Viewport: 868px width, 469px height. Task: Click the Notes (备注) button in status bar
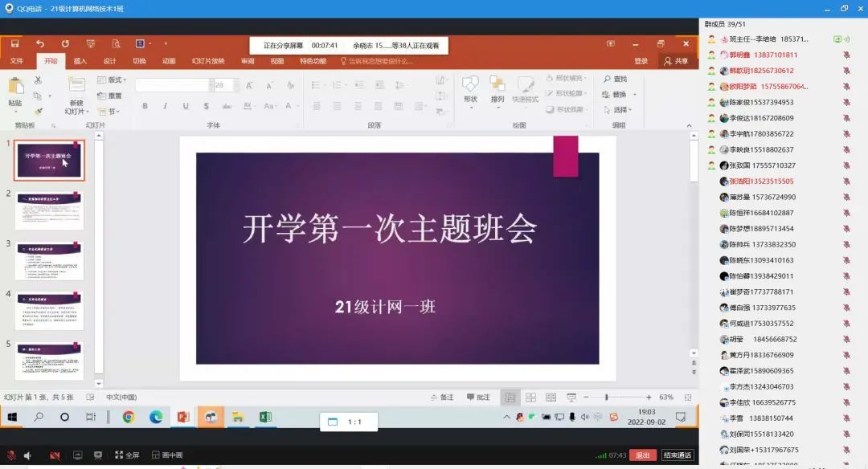(x=442, y=397)
